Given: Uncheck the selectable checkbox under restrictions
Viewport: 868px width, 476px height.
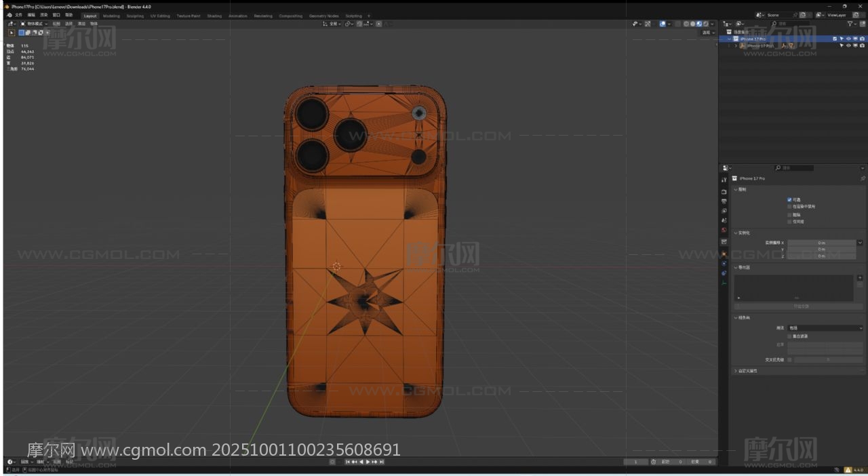Looking at the screenshot, I should (789, 199).
